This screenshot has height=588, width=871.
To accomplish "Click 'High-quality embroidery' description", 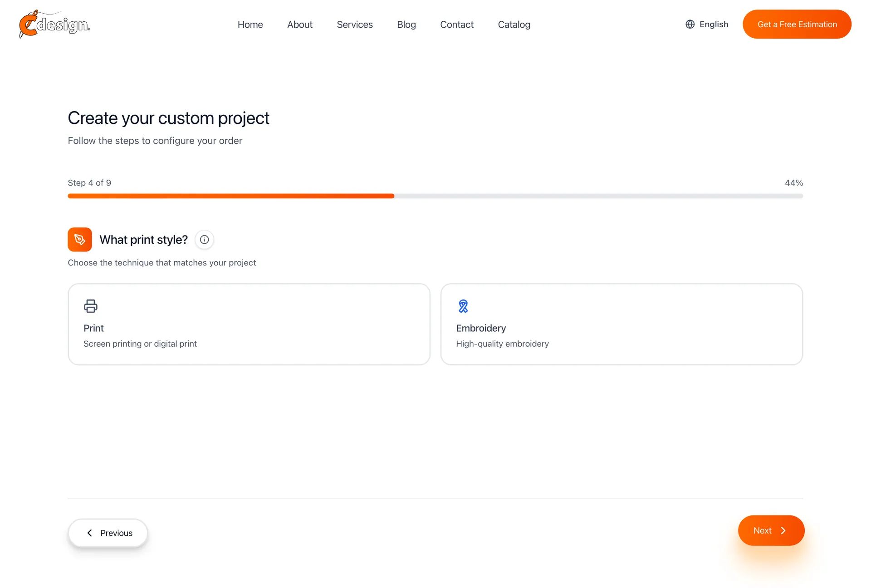I will [502, 344].
